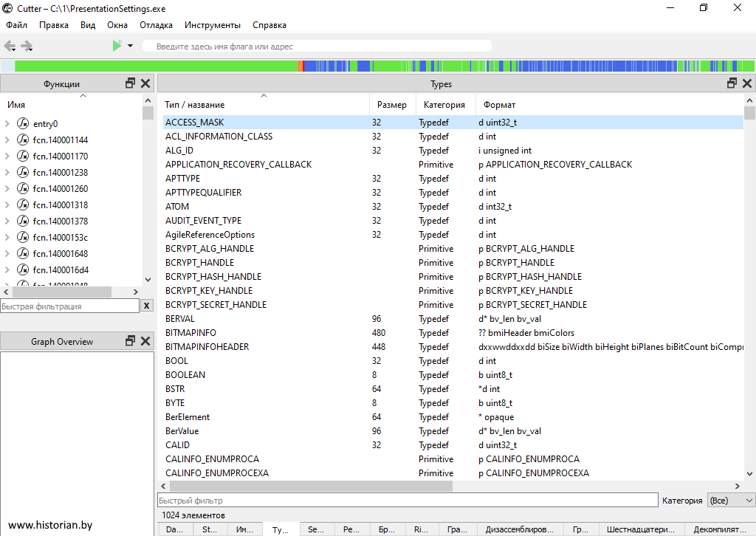This screenshot has height=536, width=756.
Task: Switch to the Дизассемблирование tab
Action: click(x=520, y=529)
